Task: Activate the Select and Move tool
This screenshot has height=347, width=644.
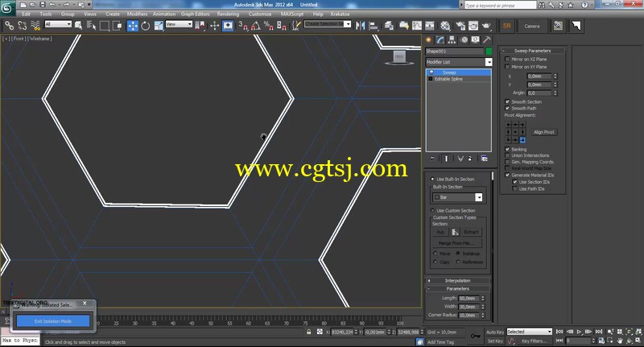Action: click(x=133, y=26)
